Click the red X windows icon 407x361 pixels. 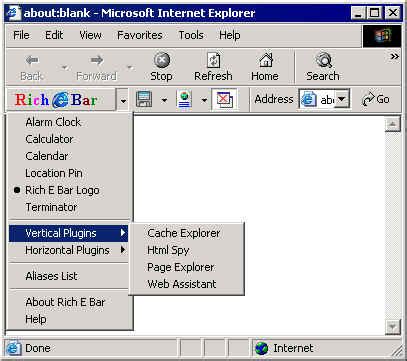224,100
